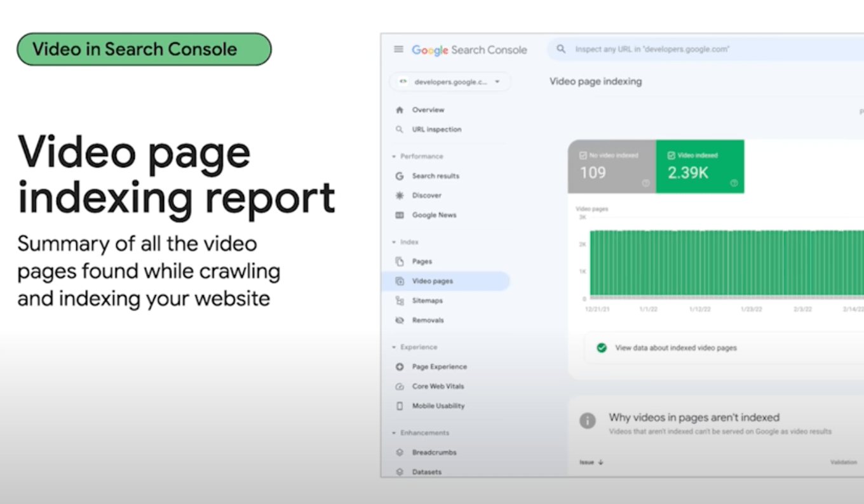The width and height of the screenshot is (864, 504).
Task: Sort by the Issue column arrow
Action: pyautogui.click(x=601, y=462)
